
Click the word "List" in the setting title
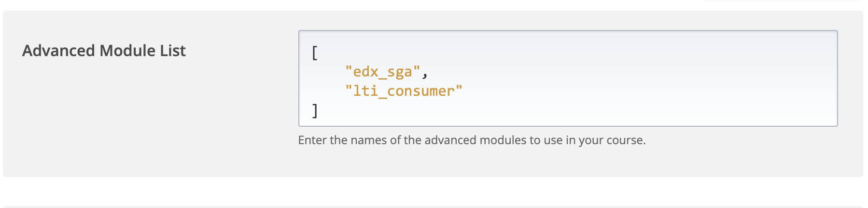point(173,51)
